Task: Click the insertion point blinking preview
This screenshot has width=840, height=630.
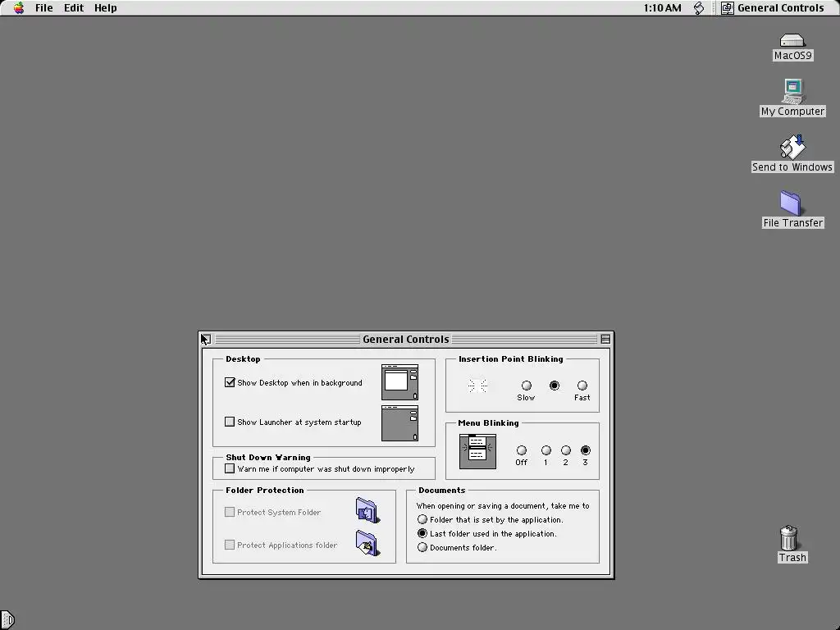Action: (477, 386)
